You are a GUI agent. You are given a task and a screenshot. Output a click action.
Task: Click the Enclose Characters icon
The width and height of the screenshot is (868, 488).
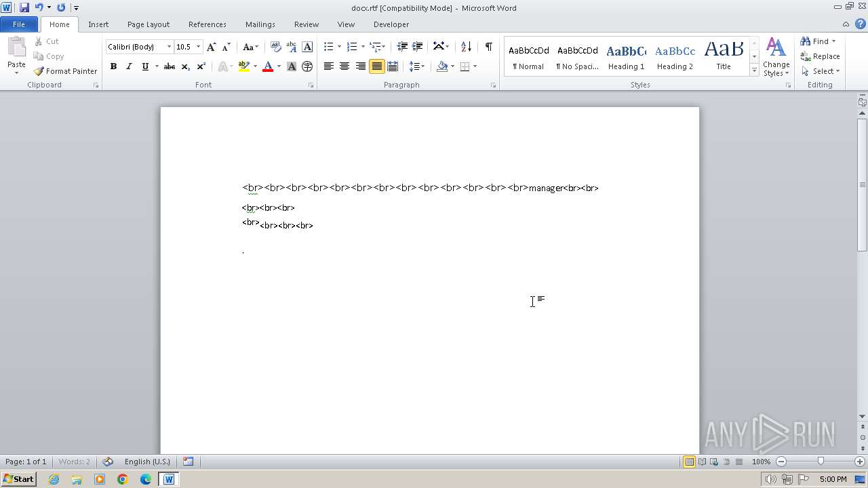[x=307, y=66]
